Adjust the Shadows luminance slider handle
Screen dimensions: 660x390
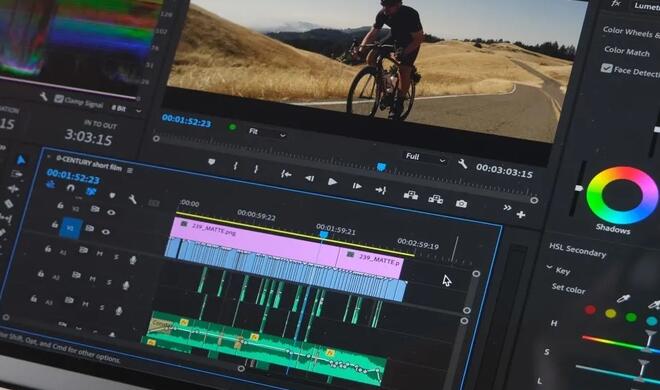[x=578, y=188]
